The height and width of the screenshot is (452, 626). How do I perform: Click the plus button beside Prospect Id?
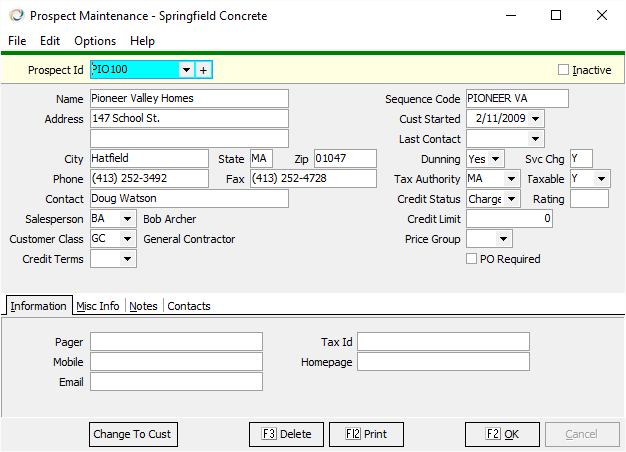pyautogui.click(x=203, y=70)
